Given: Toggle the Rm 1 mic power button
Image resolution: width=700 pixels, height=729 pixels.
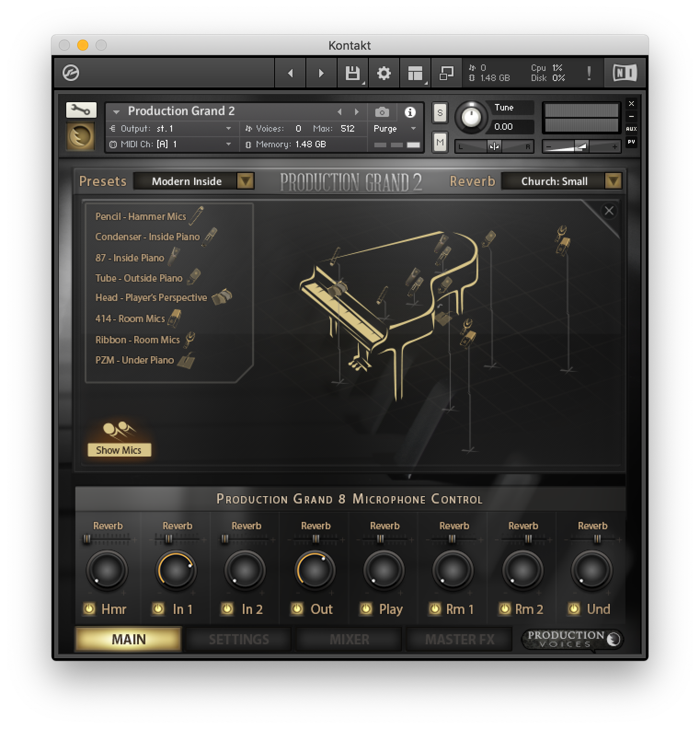Looking at the screenshot, I should [x=435, y=609].
